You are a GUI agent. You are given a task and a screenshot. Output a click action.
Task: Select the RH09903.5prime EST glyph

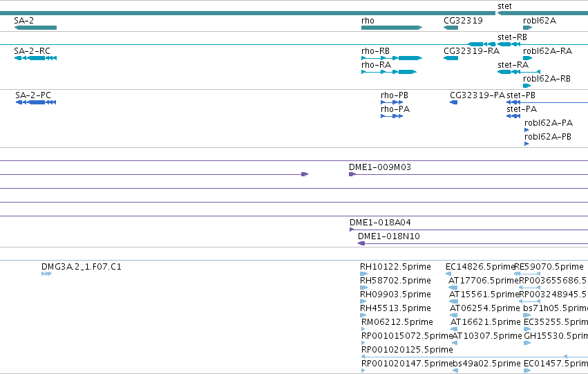[x=363, y=301]
